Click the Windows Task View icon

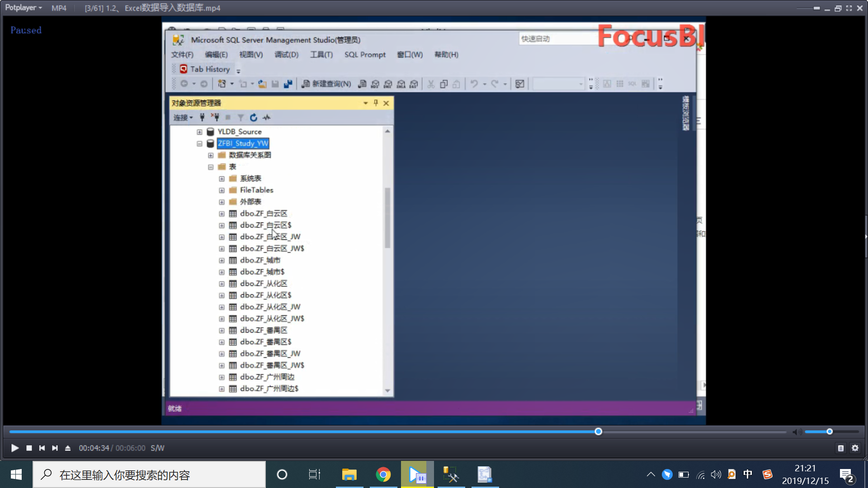click(x=314, y=474)
